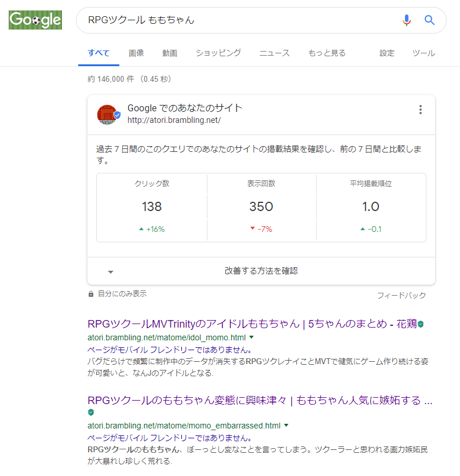Open the ショッピング tab
The image size is (460, 476).
[x=218, y=53]
